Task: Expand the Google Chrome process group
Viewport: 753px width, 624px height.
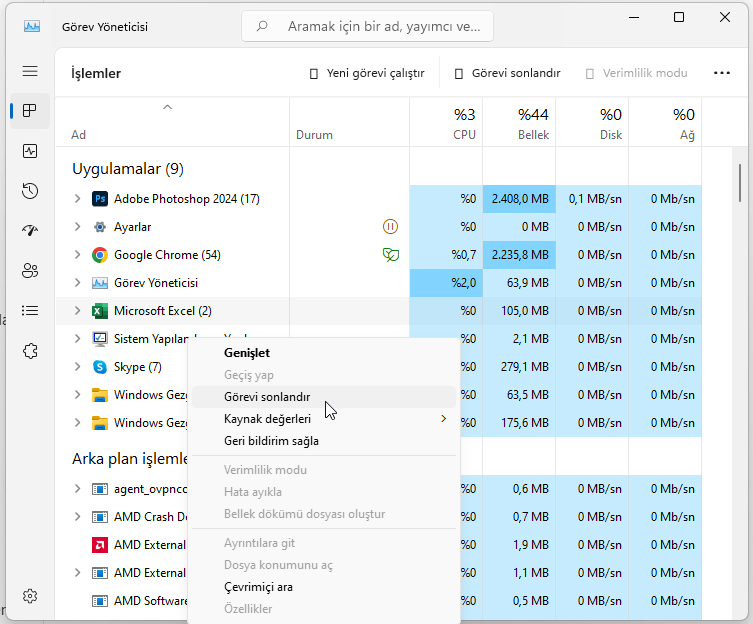Action: [77, 255]
